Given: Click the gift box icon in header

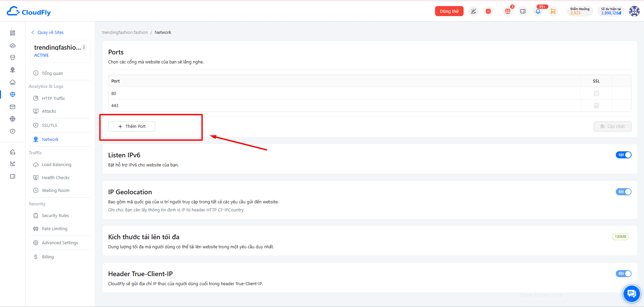Looking at the screenshot, I should click(508, 11).
